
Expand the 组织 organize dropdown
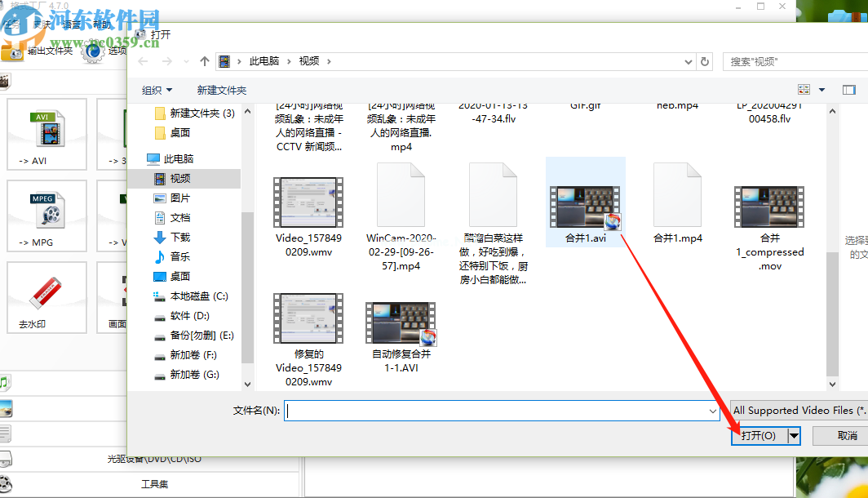[x=157, y=90]
